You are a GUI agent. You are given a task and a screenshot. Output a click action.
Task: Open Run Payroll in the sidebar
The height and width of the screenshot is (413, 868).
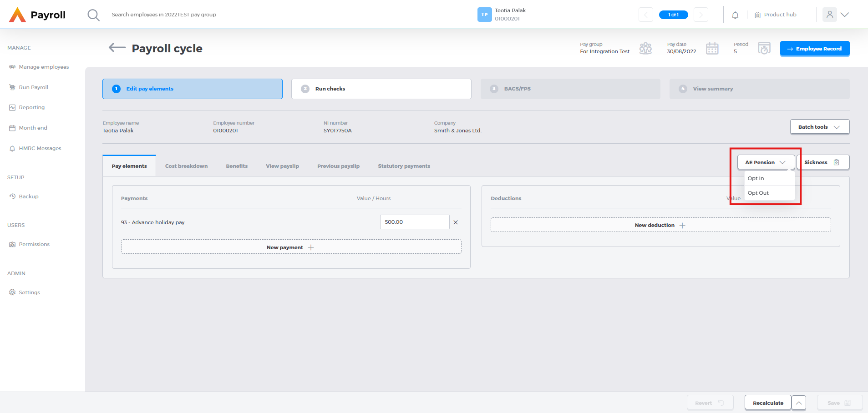click(x=33, y=87)
